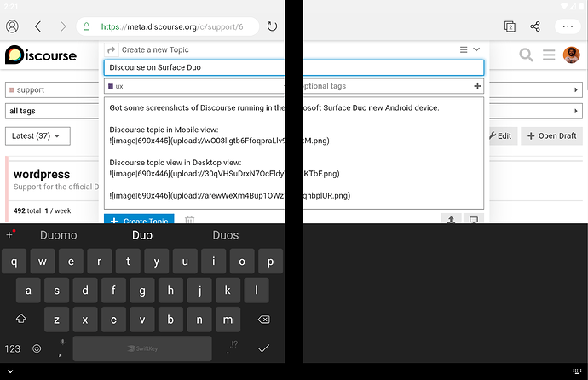Screen dimensions: 588x380
Task: Open the Discourse hamburger menu
Action: pos(549,55)
